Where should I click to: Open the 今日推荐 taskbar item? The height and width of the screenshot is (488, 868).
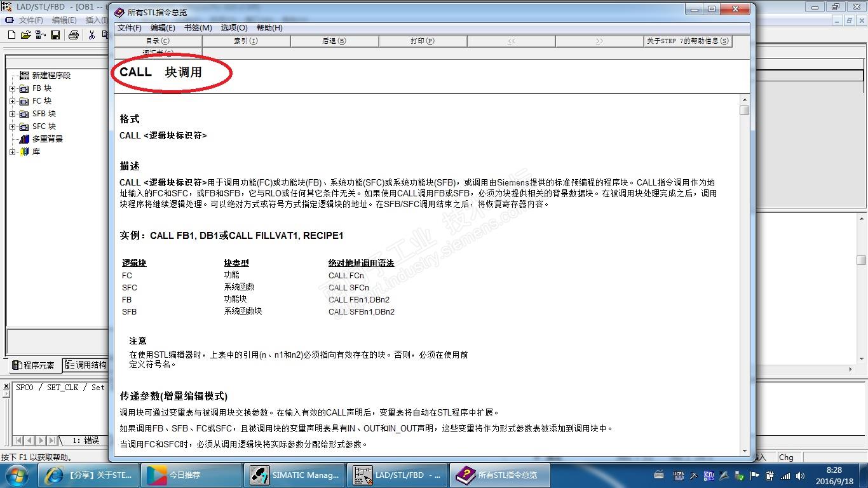pyautogui.click(x=191, y=475)
